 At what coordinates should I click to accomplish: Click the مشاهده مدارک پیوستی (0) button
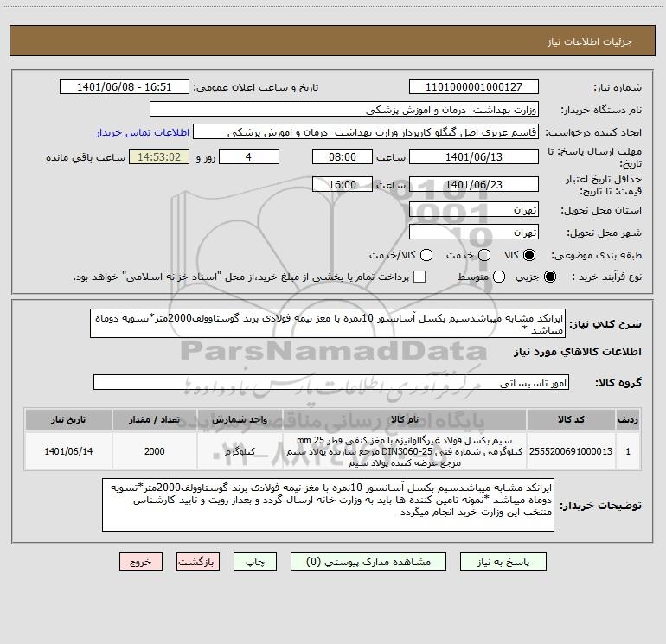(x=368, y=562)
